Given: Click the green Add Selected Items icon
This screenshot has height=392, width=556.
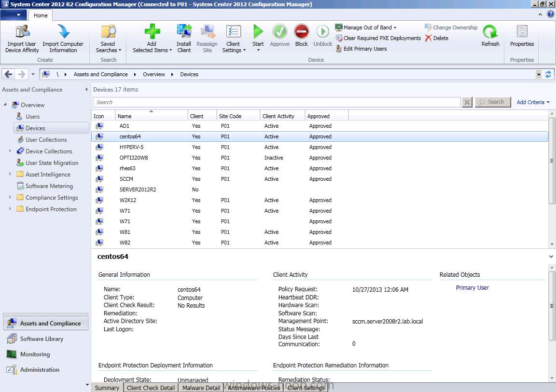Looking at the screenshot, I should (x=152, y=31).
